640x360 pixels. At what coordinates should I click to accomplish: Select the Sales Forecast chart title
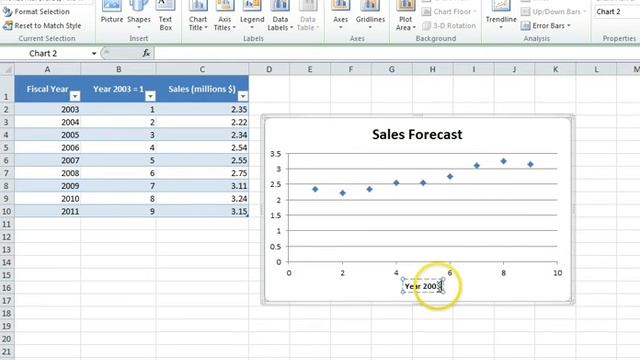tap(417, 134)
